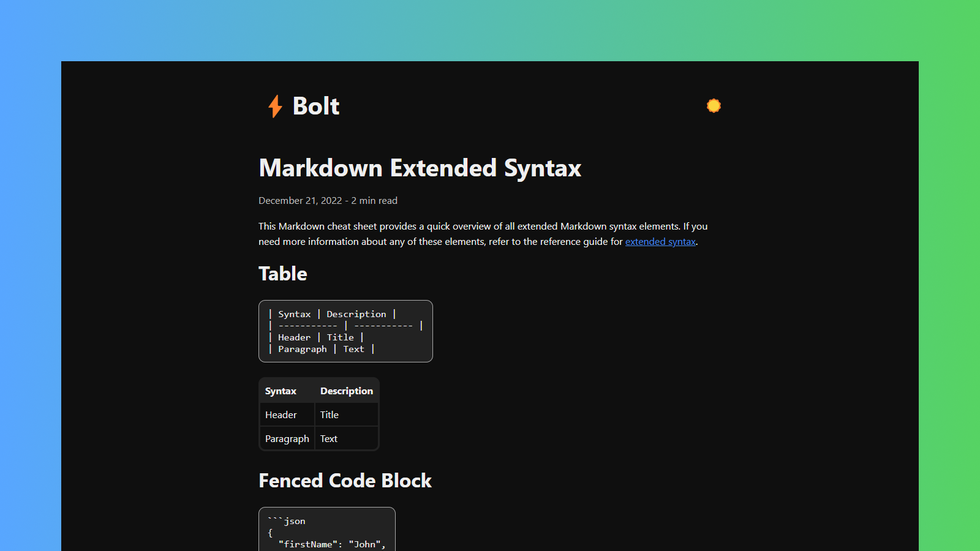Follow the "extended syntax" hyperlink
This screenshot has width=980, height=551.
660,242
